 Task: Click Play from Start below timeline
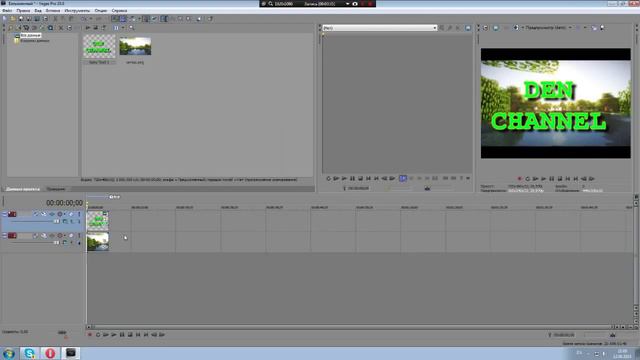click(106, 335)
